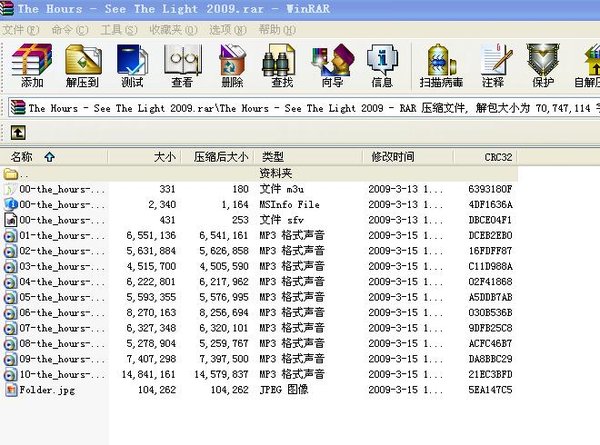Click the JPEG 图像 type cell
The height and width of the screenshot is (445, 600).
pyautogui.click(x=284, y=390)
